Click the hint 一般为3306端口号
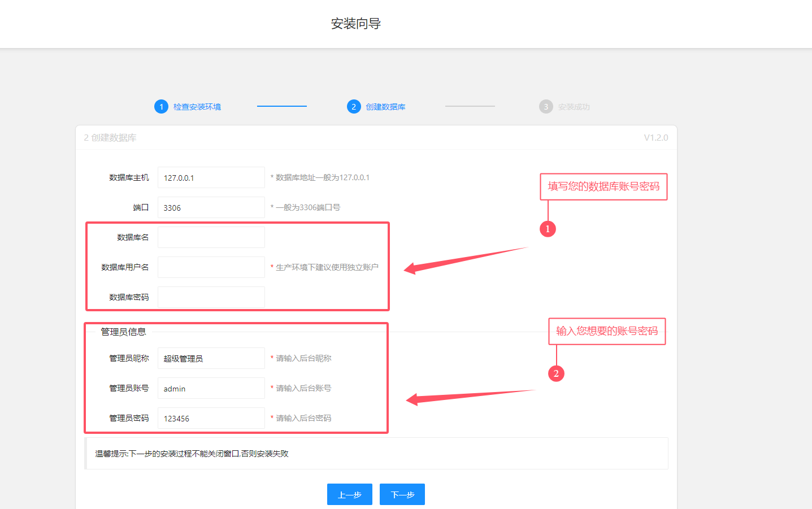The width and height of the screenshot is (812, 509). 305,207
